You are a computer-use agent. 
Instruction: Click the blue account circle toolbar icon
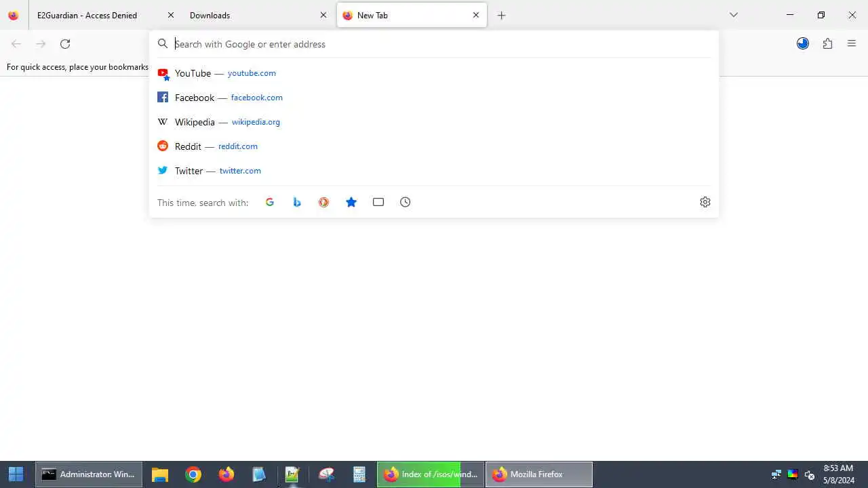803,44
